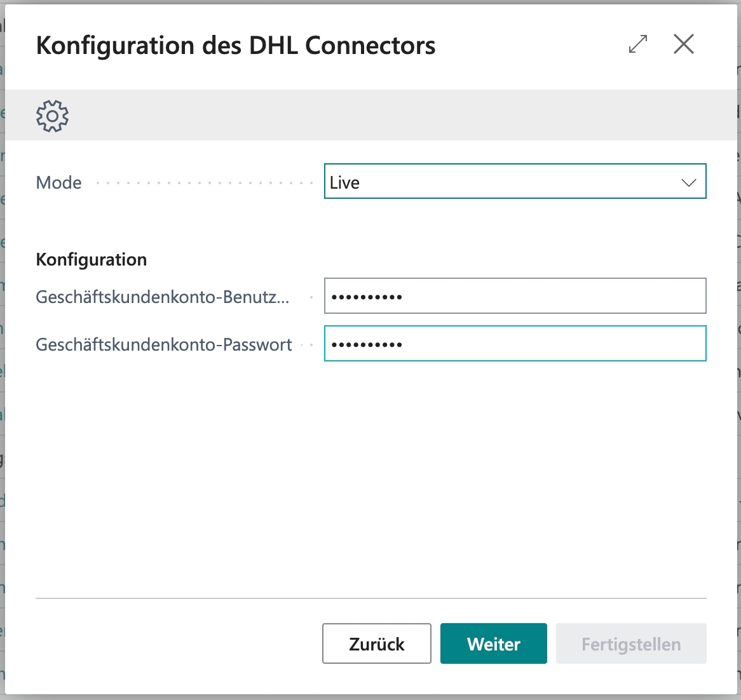Click the Mode field label
741x700 pixels.
point(59,183)
